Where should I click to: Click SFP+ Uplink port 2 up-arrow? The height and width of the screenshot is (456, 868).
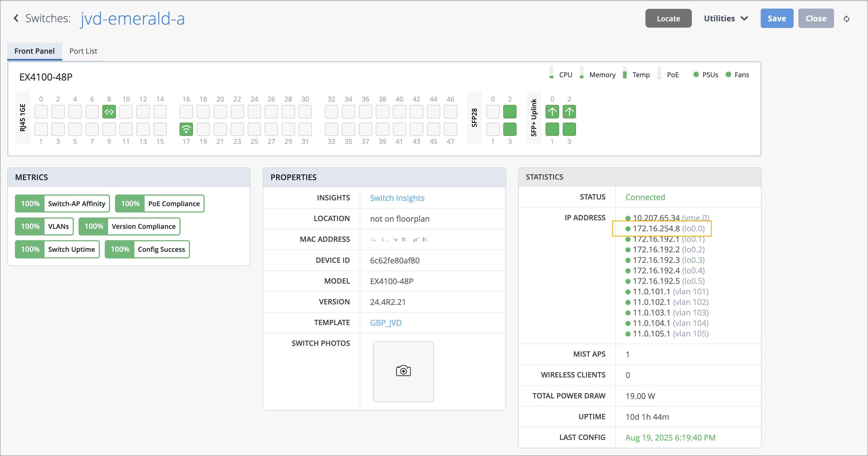(569, 112)
